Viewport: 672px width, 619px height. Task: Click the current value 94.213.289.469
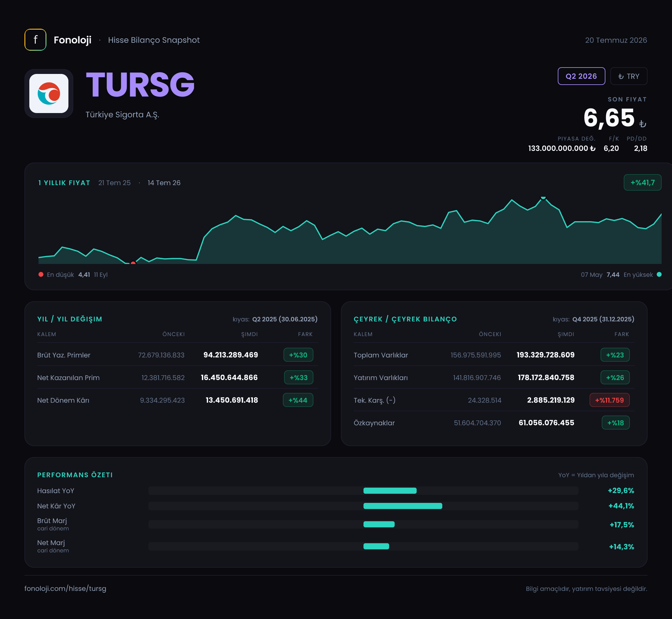pos(231,355)
